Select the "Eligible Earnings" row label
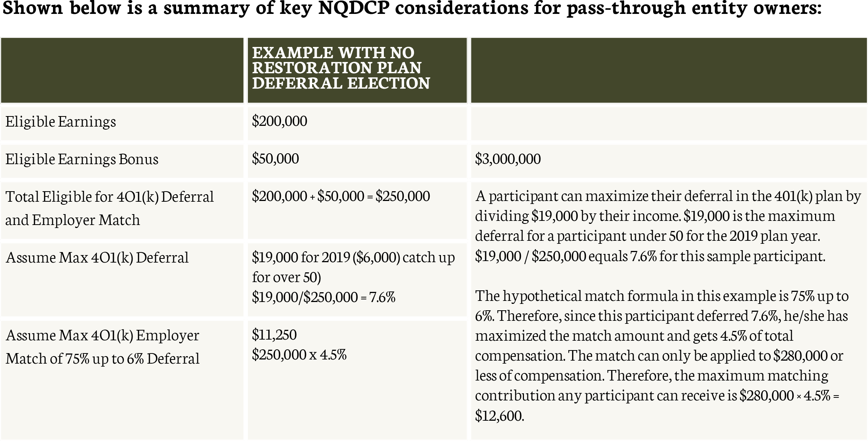868x441 pixels. tap(61, 122)
